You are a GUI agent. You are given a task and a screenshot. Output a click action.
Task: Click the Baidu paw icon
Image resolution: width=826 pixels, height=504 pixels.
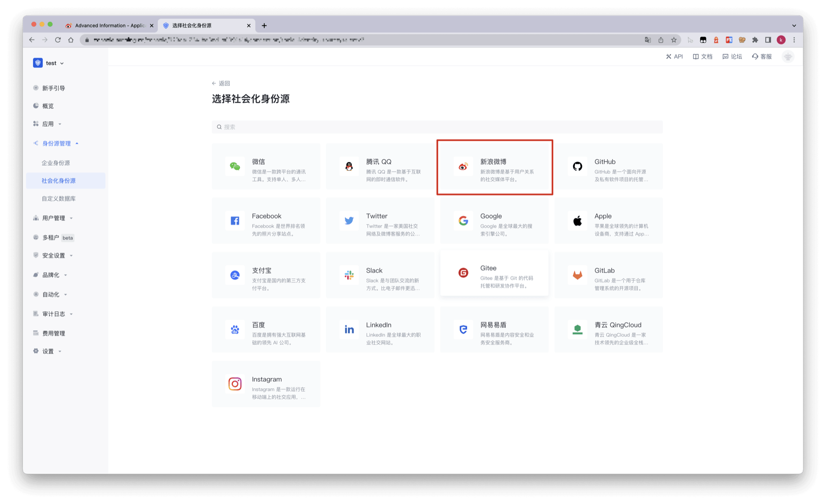coord(235,329)
